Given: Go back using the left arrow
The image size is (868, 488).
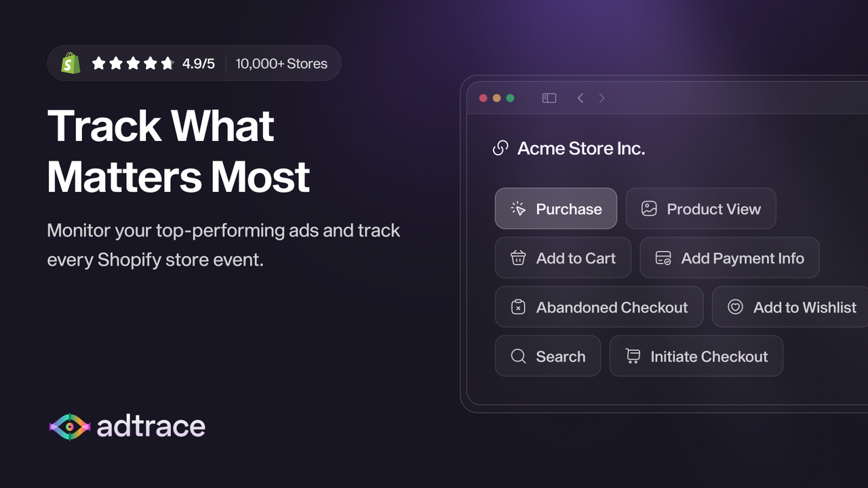Looking at the screenshot, I should click(580, 98).
